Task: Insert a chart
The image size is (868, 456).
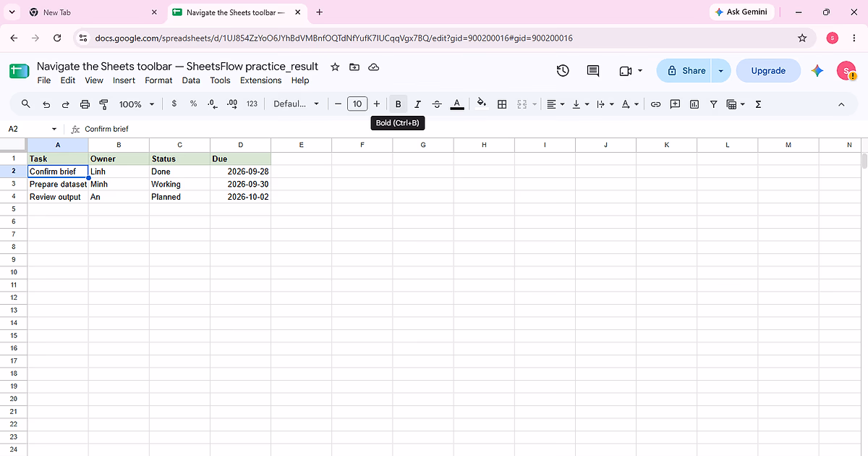Action: pos(694,104)
